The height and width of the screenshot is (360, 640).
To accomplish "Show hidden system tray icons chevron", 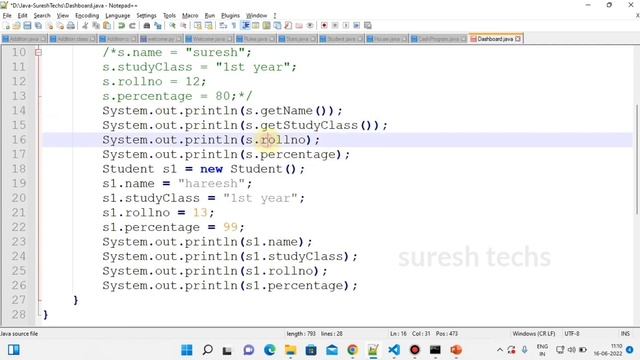I will point(500,350).
